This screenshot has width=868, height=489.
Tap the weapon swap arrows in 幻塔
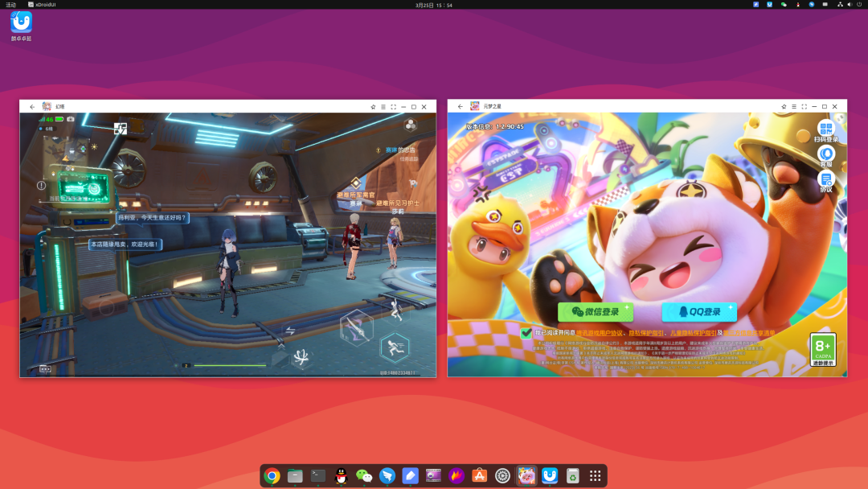coord(290,331)
